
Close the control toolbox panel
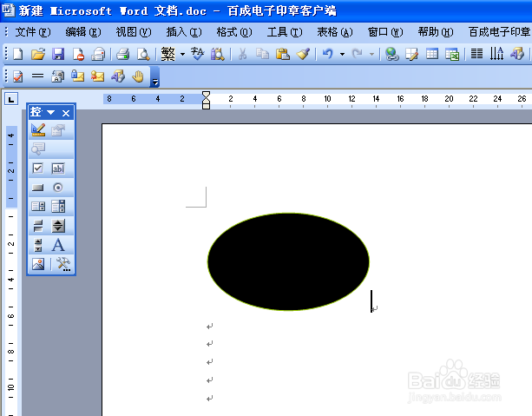[66, 113]
